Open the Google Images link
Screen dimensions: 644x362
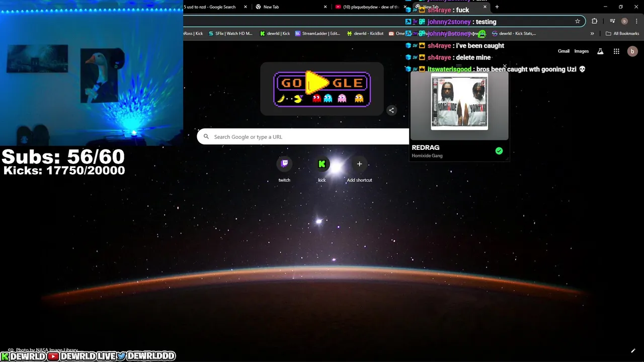(x=582, y=51)
